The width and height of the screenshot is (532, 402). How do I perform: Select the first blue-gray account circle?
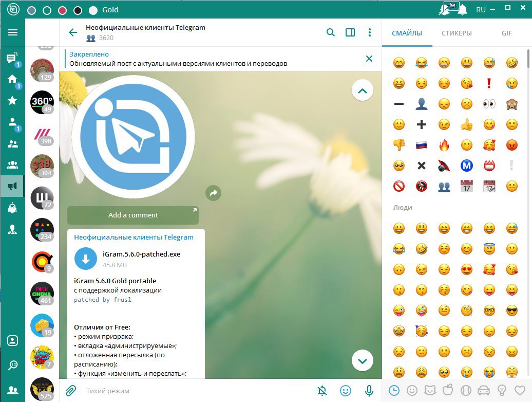(31, 10)
